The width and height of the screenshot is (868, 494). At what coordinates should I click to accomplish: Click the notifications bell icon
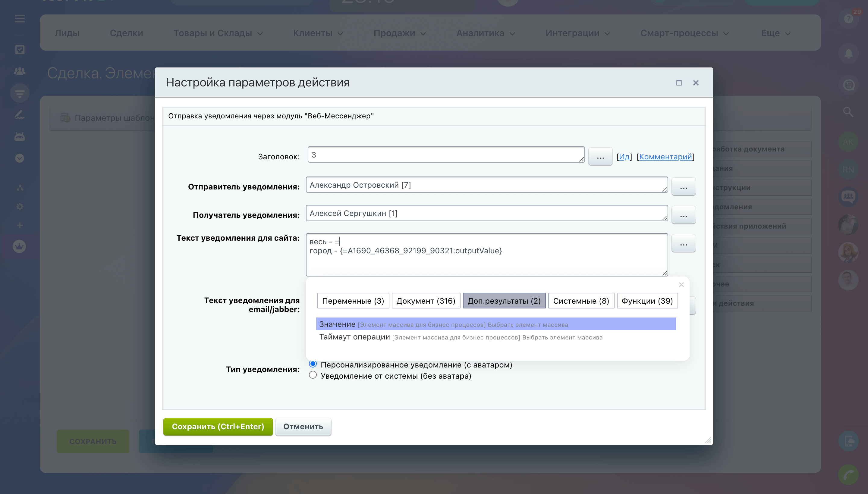(x=848, y=54)
